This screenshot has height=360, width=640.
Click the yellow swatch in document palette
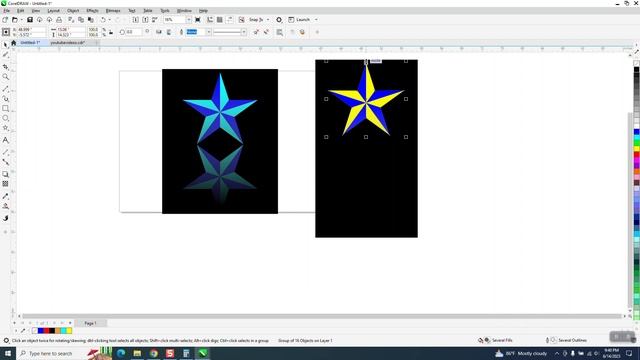(69, 331)
